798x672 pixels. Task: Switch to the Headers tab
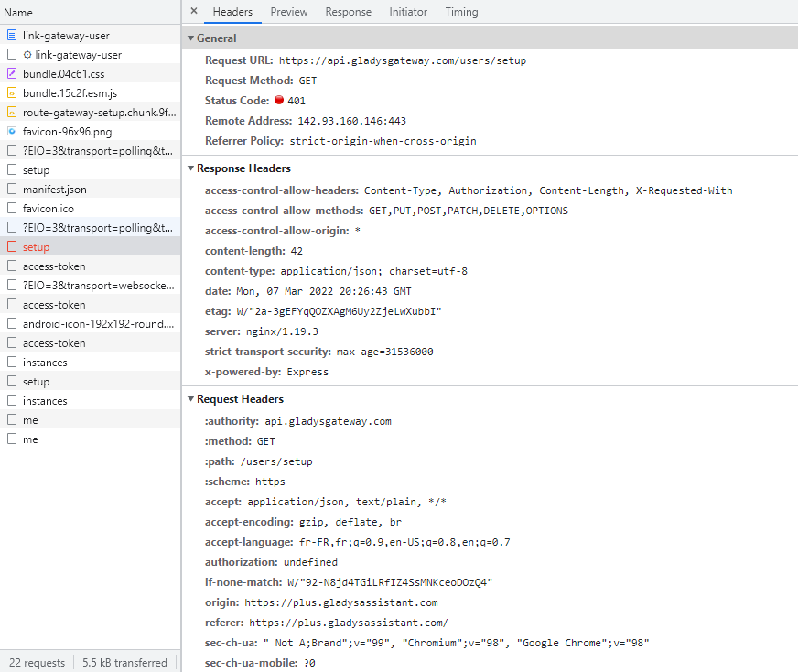(232, 12)
